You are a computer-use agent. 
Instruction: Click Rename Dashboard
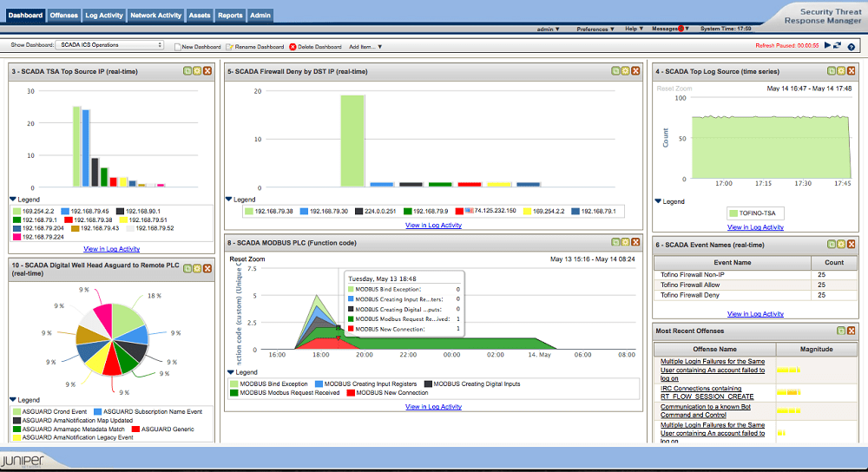click(255, 47)
